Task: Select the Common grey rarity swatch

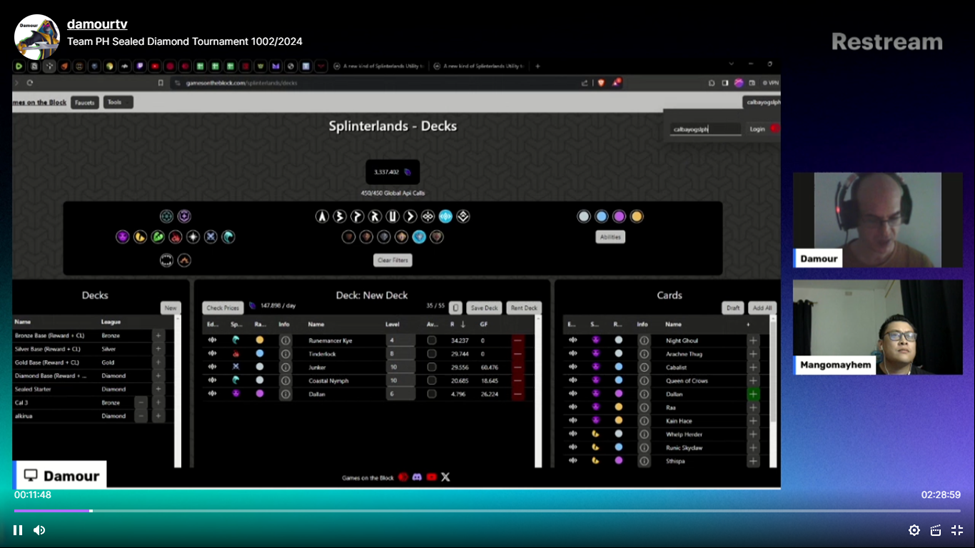Action: [x=583, y=216]
